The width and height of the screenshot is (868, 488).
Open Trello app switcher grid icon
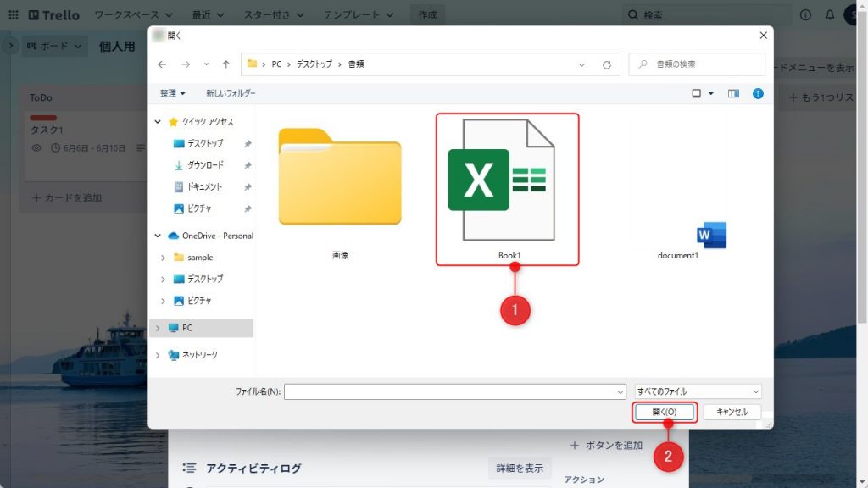tap(14, 15)
